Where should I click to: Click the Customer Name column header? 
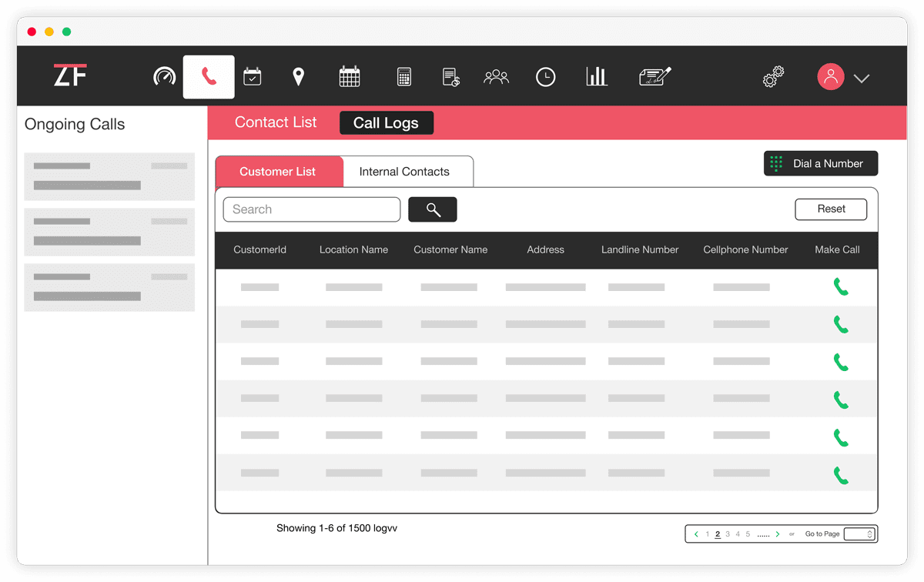pos(450,249)
